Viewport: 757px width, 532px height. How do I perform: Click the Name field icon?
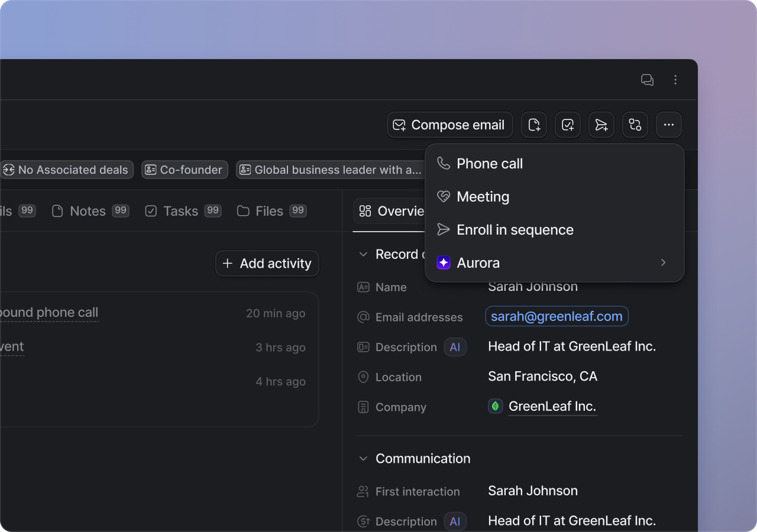coord(364,287)
